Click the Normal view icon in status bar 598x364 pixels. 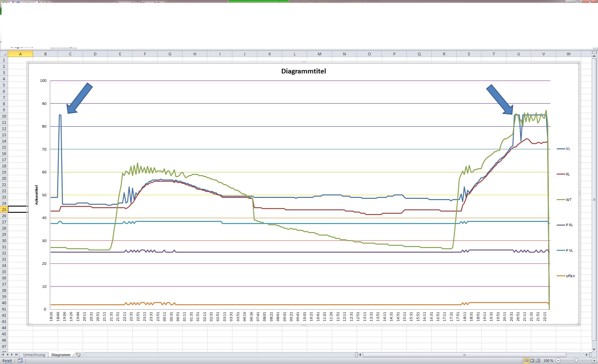526,361
